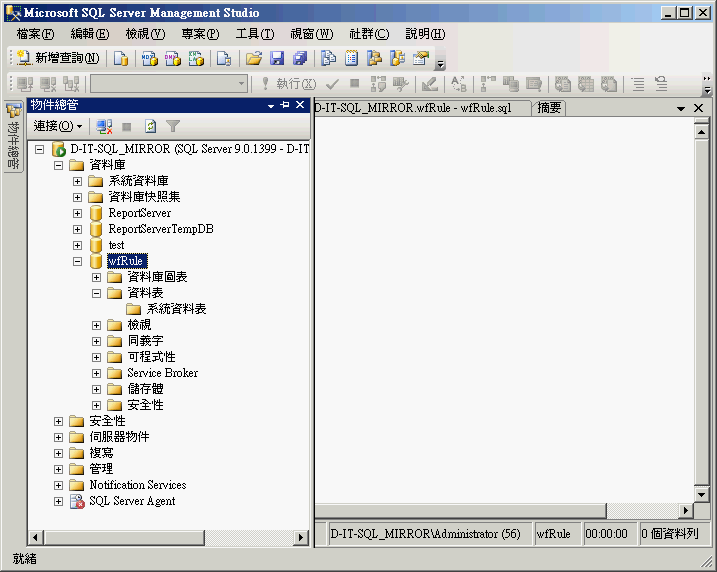The height and width of the screenshot is (572, 717).
Task: Open a new Database Engine query icon
Action: point(121,58)
